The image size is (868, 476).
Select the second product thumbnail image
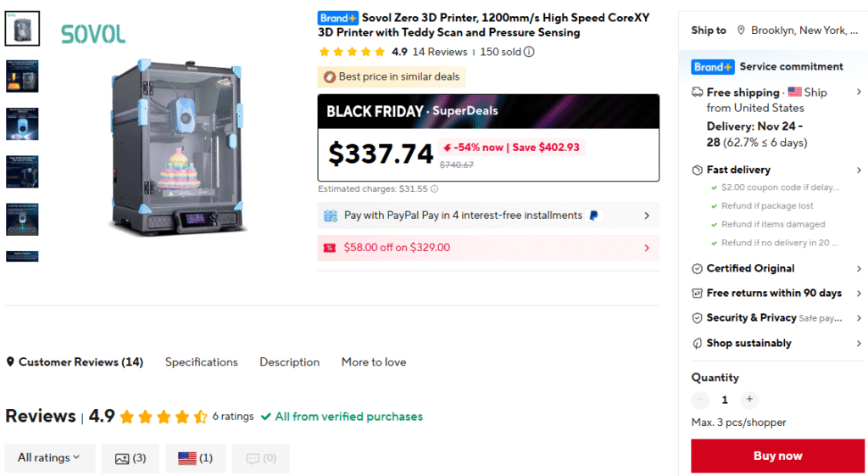coord(22,76)
